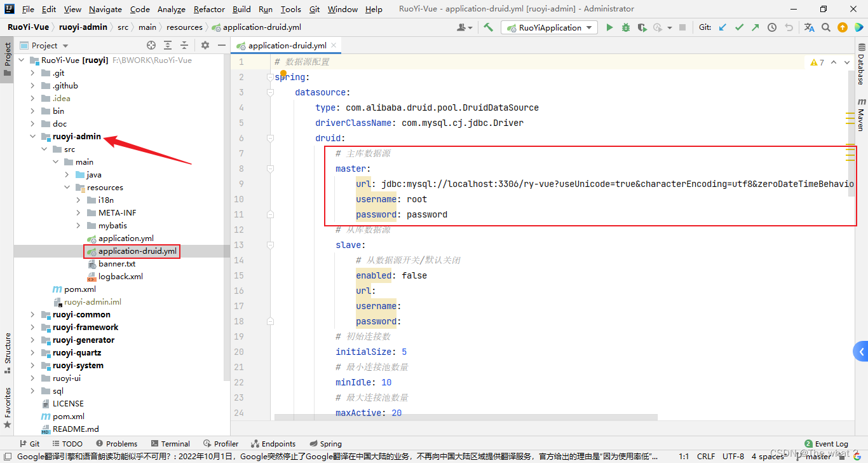
Task: Expand the ruoyi-common module
Action: point(32,315)
